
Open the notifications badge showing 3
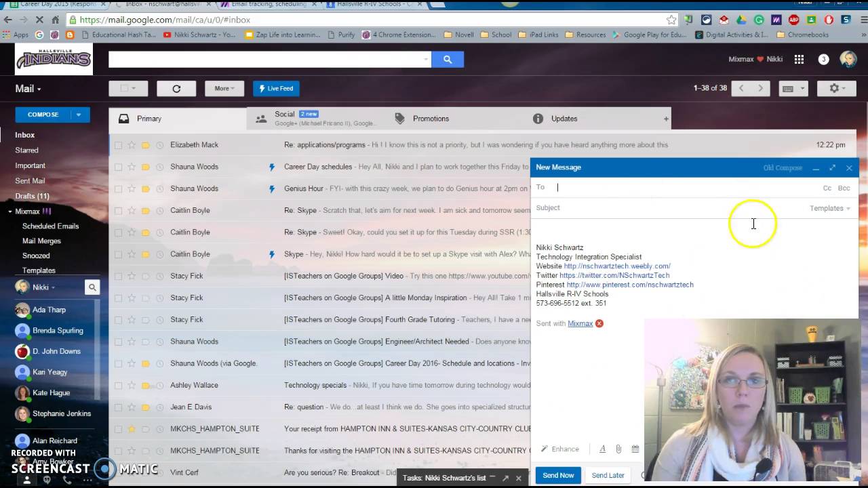click(x=823, y=60)
